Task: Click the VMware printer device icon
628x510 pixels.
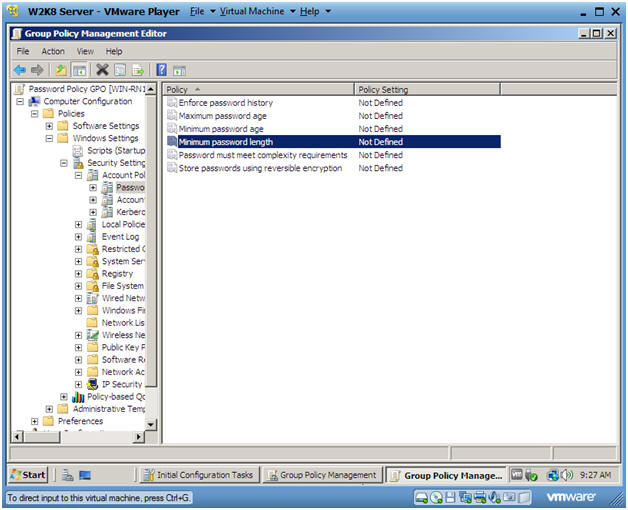Action: click(480, 498)
